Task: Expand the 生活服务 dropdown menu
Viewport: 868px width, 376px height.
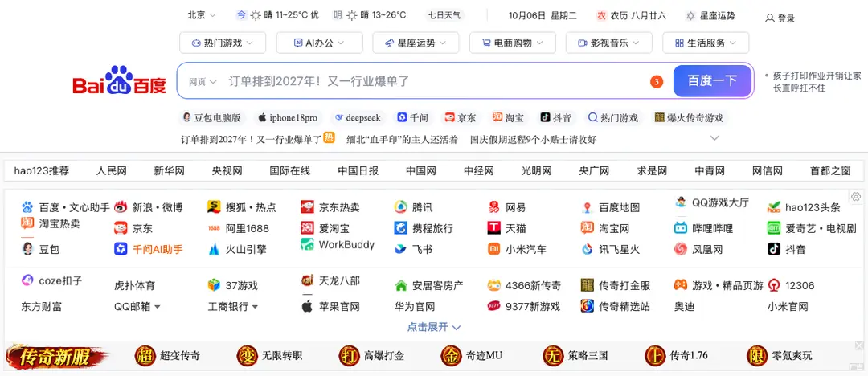Action: pyautogui.click(x=706, y=43)
